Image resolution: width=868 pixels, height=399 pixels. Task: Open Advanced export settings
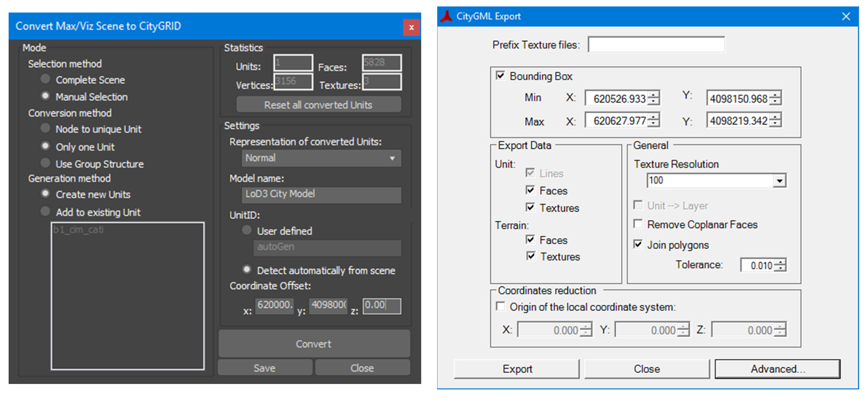(x=777, y=369)
